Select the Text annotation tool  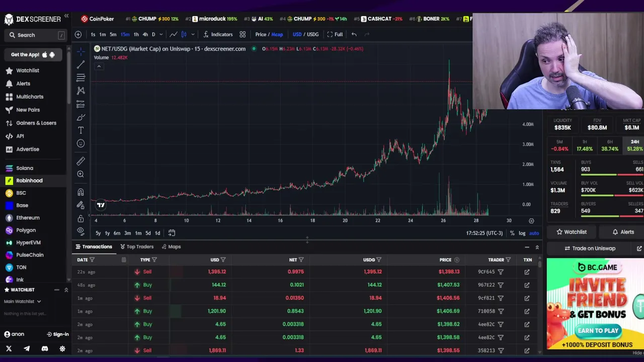pyautogui.click(x=80, y=130)
